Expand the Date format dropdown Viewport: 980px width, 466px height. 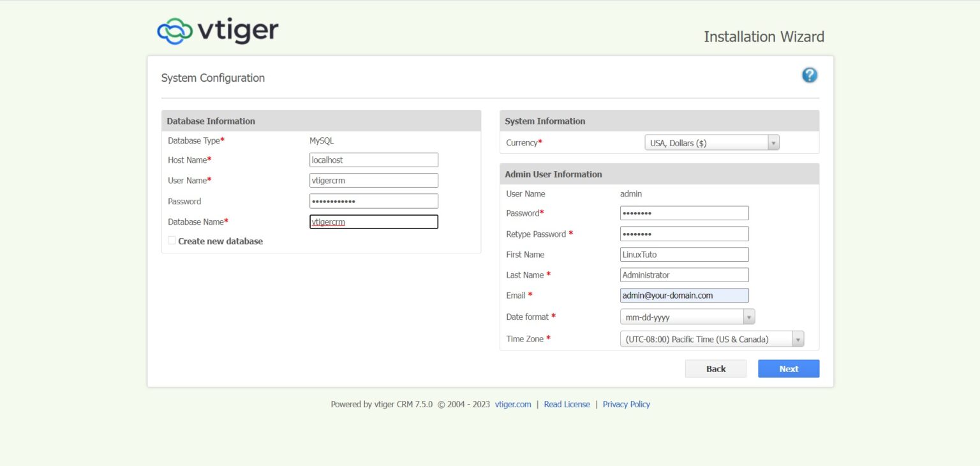687,317
